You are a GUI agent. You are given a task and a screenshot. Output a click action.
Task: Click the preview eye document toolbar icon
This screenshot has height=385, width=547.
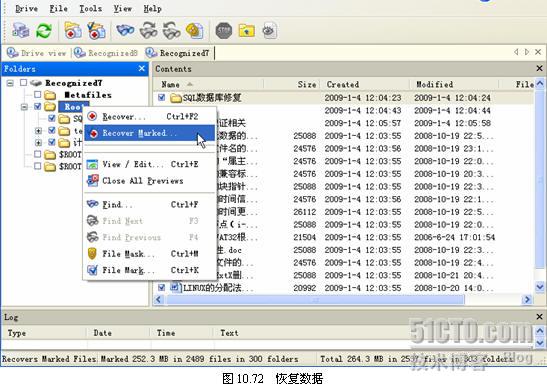269,31
